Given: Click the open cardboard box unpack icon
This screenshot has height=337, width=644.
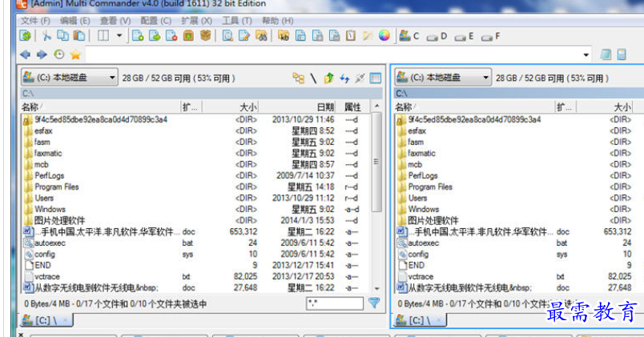Looking at the screenshot, I should coord(205,36).
